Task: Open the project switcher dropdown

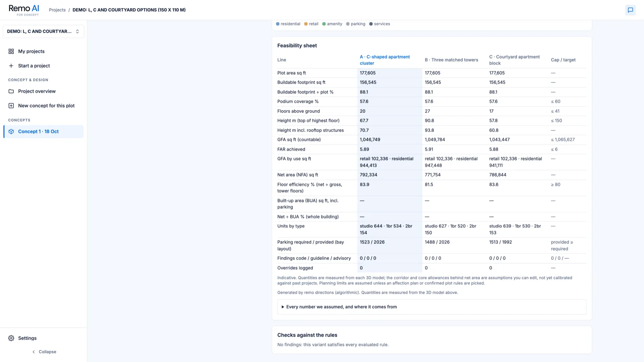Action: click(43, 31)
